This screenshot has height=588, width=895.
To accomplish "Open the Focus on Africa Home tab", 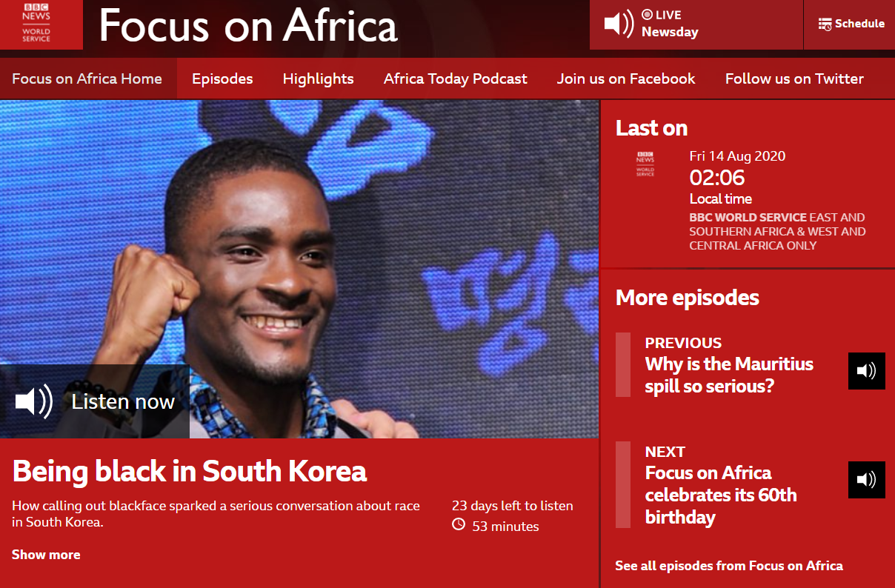I will [x=87, y=78].
